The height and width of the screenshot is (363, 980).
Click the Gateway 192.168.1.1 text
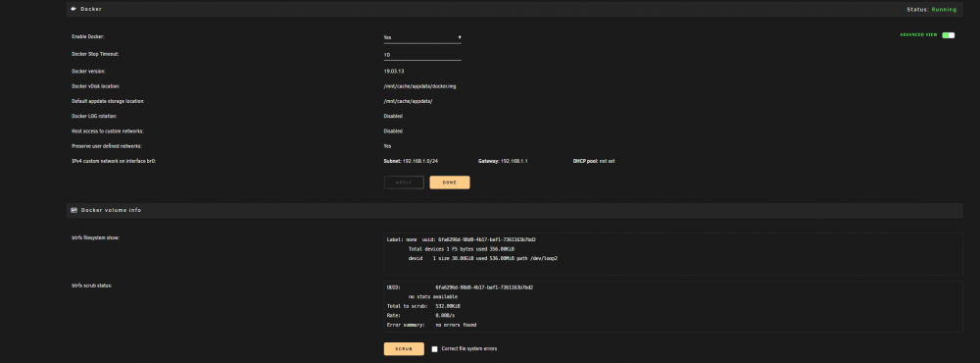(503, 162)
